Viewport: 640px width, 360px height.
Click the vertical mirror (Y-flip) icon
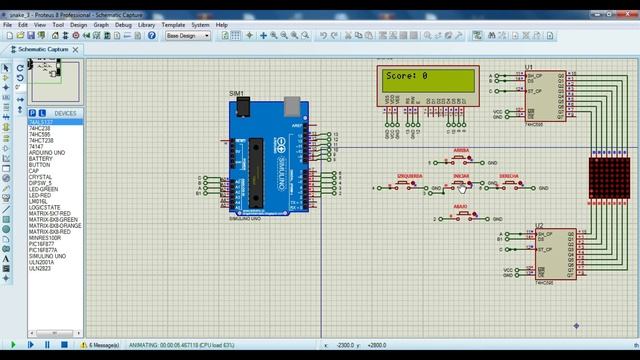[x=20, y=110]
